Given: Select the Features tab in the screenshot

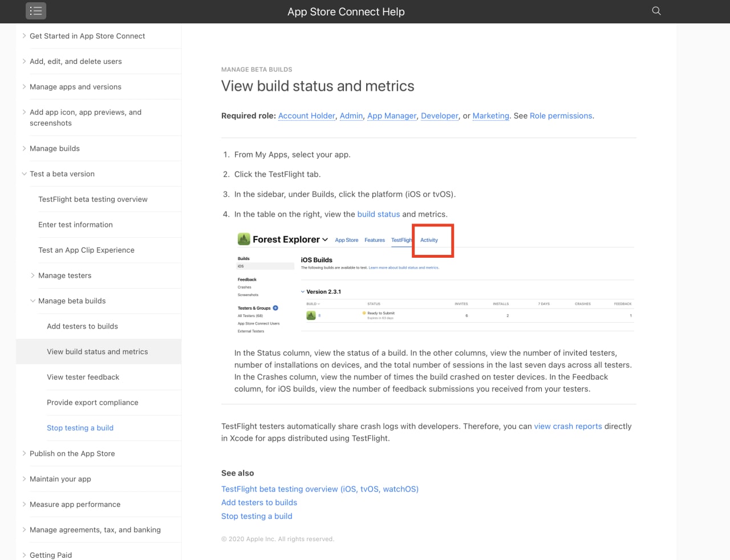Looking at the screenshot, I should [375, 240].
